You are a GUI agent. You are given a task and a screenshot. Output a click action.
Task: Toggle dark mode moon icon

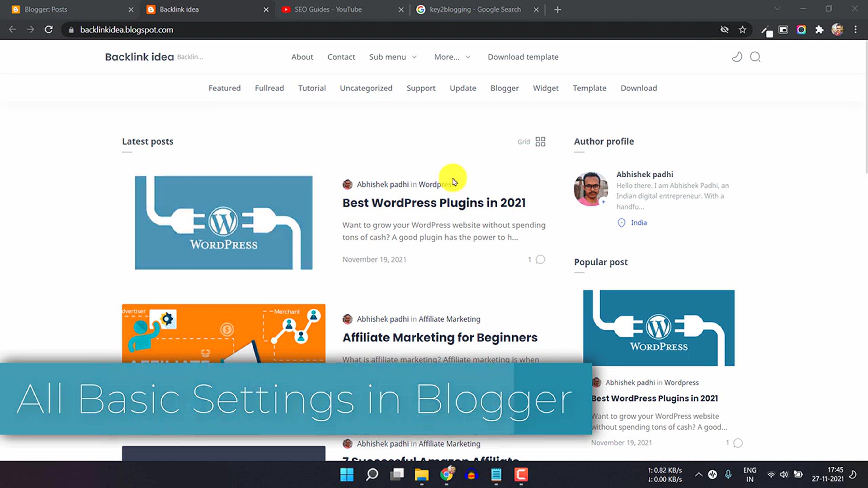point(737,57)
